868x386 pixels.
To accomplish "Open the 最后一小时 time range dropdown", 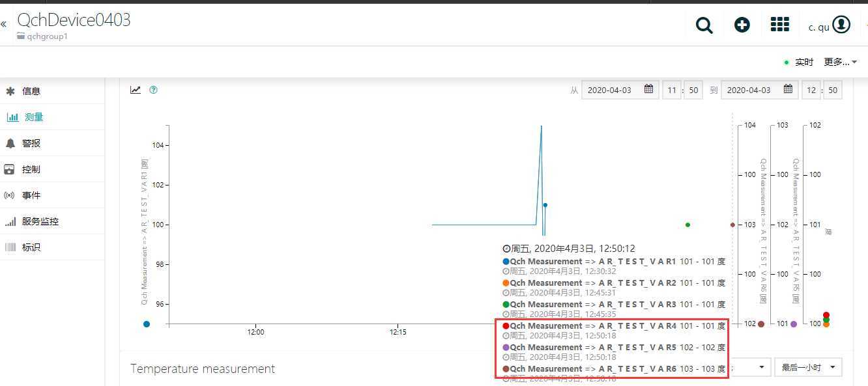I will (x=809, y=367).
